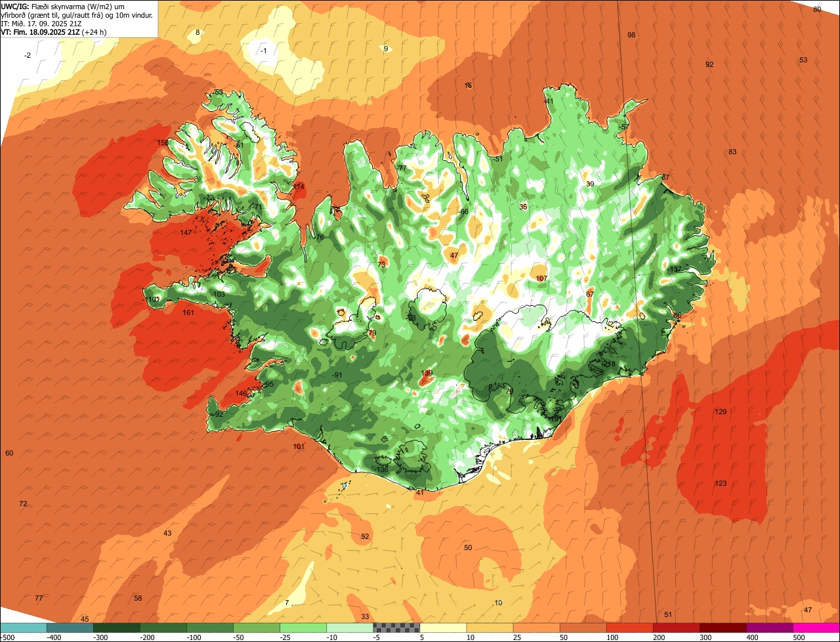Select the map value 33 at the bottom center
840x642 pixels.
365,616
